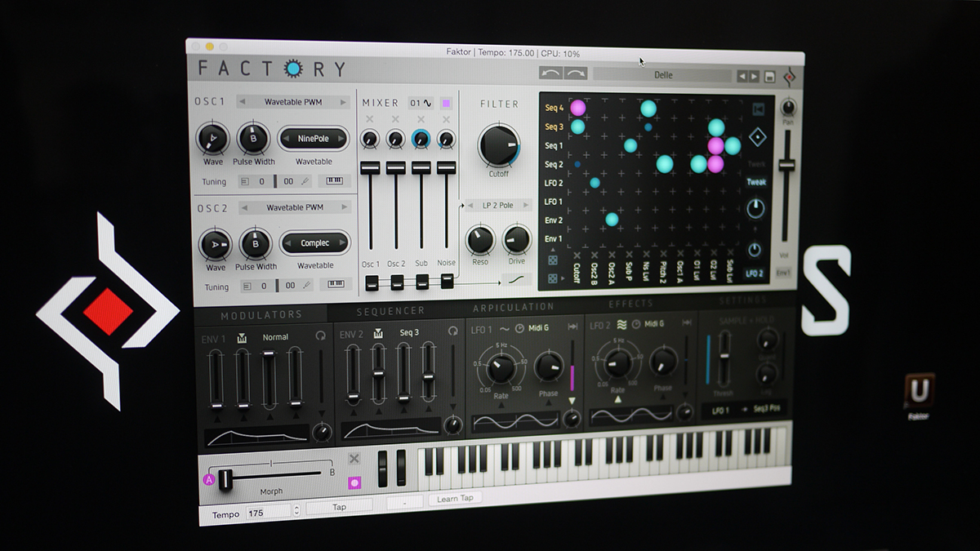Click the Morph slider handle
The width and height of the screenshot is (980, 551).
tap(225, 479)
